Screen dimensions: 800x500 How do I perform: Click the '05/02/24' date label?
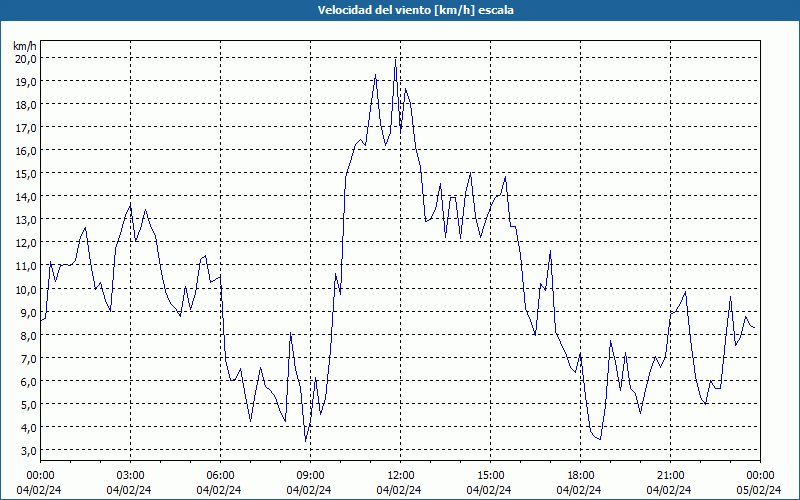[759, 490]
